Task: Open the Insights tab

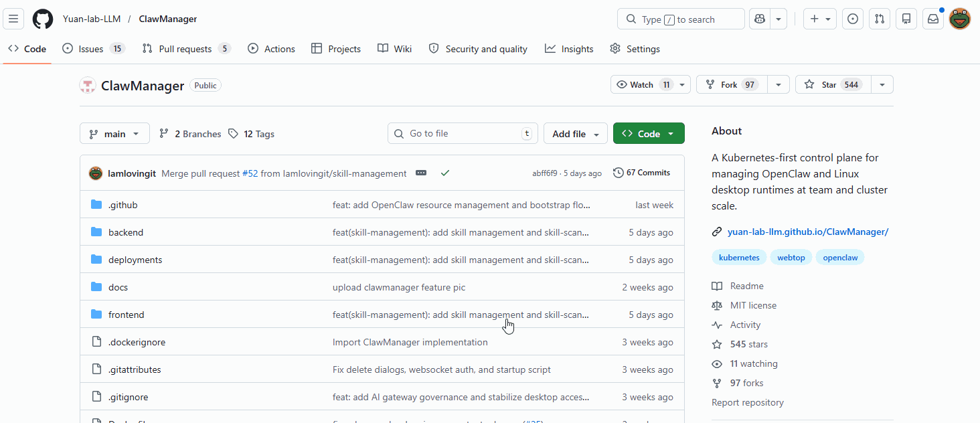Action: click(x=568, y=48)
